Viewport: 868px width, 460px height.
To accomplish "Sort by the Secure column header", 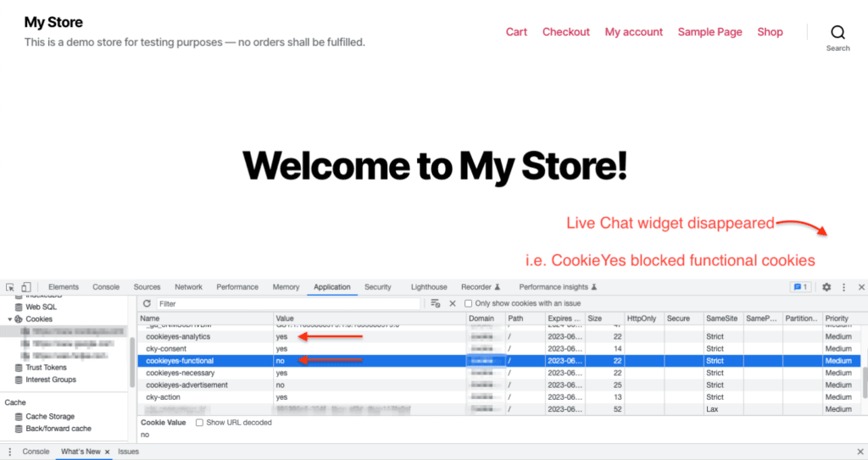I will click(x=683, y=319).
